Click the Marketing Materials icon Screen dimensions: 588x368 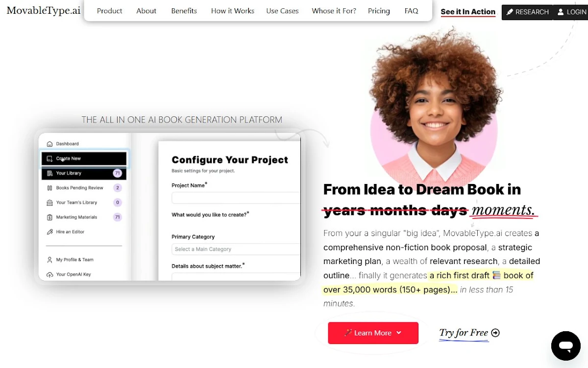[49, 217]
